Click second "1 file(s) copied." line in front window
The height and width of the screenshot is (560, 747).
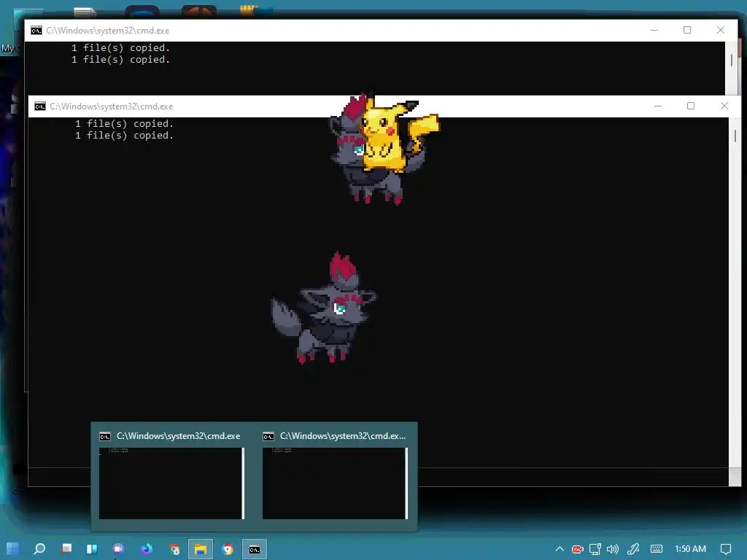pyautogui.click(x=124, y=136)
